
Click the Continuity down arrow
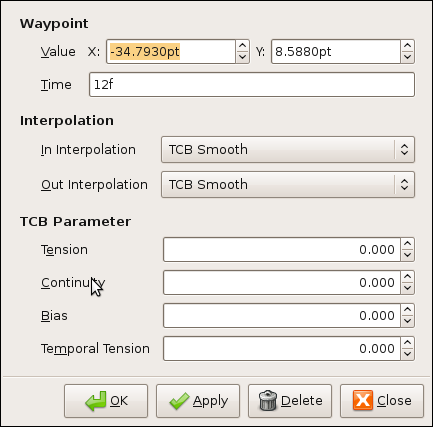[x=407, y=288]
